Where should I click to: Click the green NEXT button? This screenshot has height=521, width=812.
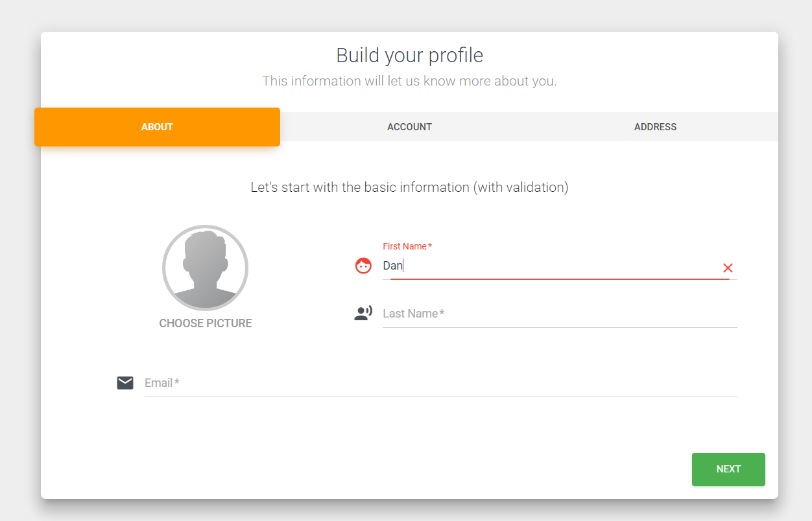pos(728,469)
